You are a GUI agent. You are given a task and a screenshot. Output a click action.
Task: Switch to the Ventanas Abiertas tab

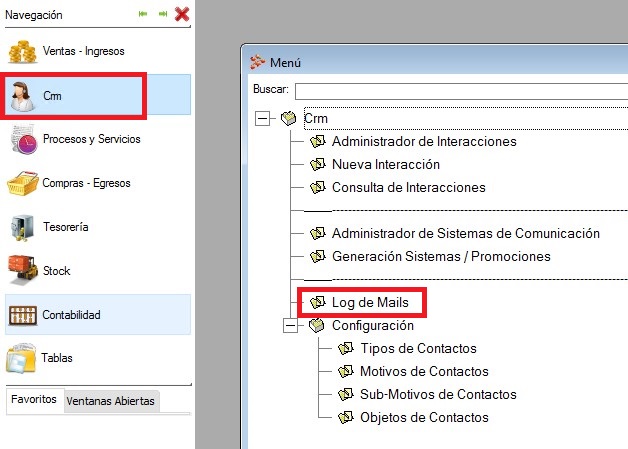pyautogui.click(x=110, y=401)
